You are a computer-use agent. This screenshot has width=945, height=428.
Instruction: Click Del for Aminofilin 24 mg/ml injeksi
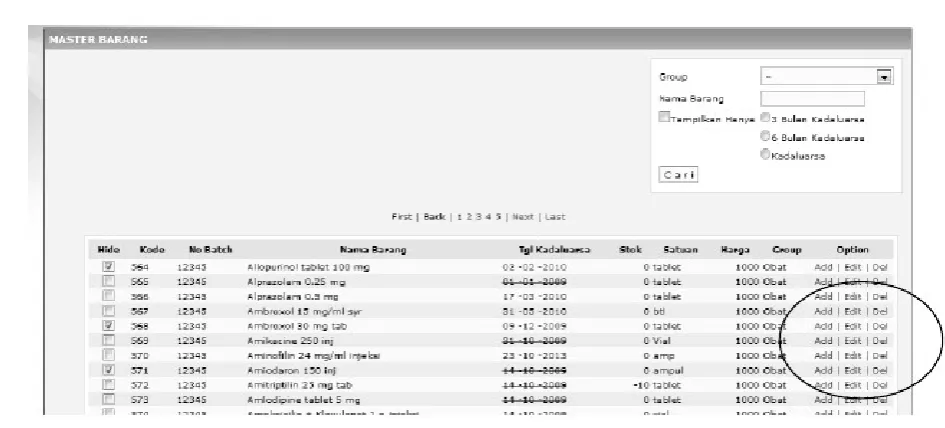coord(880,356)
